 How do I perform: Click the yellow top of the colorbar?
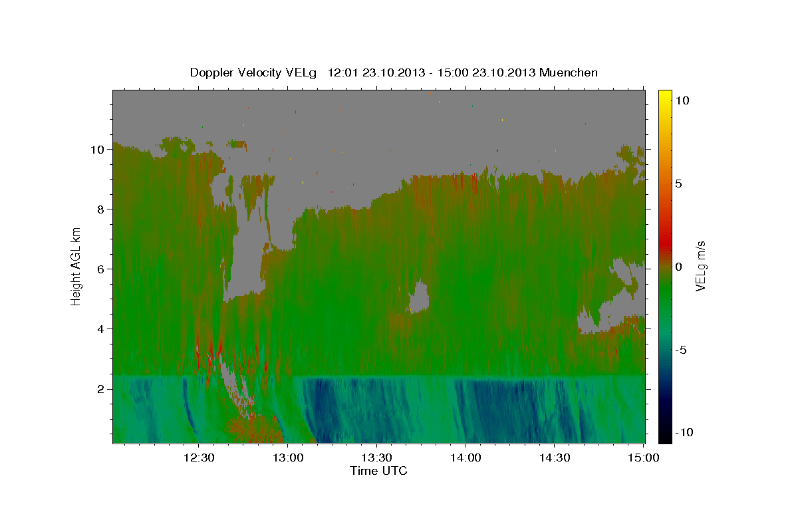coord(664,96)
